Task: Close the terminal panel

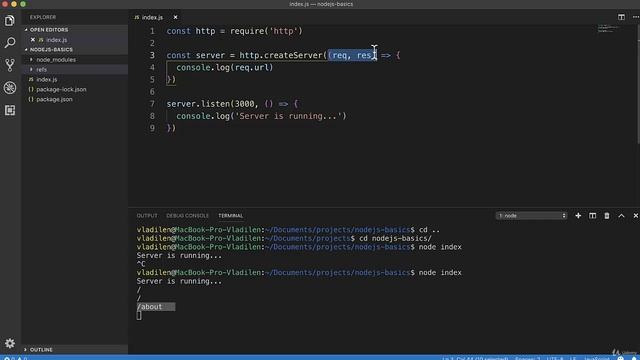Action: [636, 216]
